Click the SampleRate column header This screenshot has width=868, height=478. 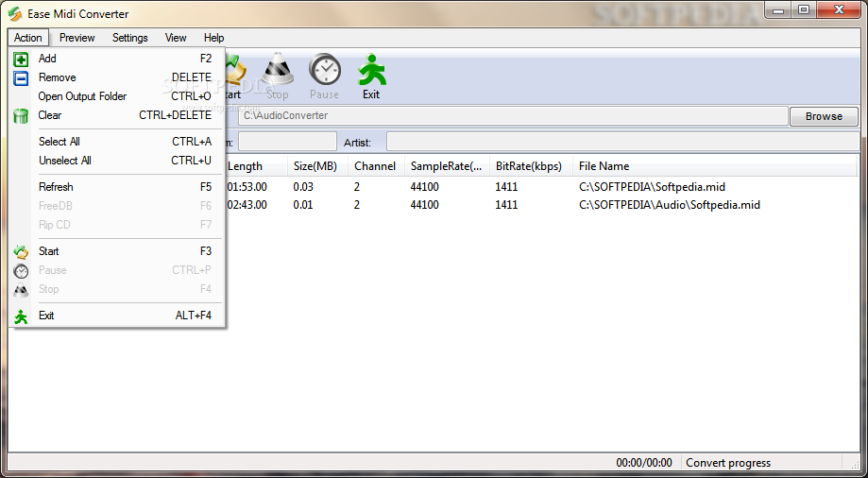[x=448, y=166]
